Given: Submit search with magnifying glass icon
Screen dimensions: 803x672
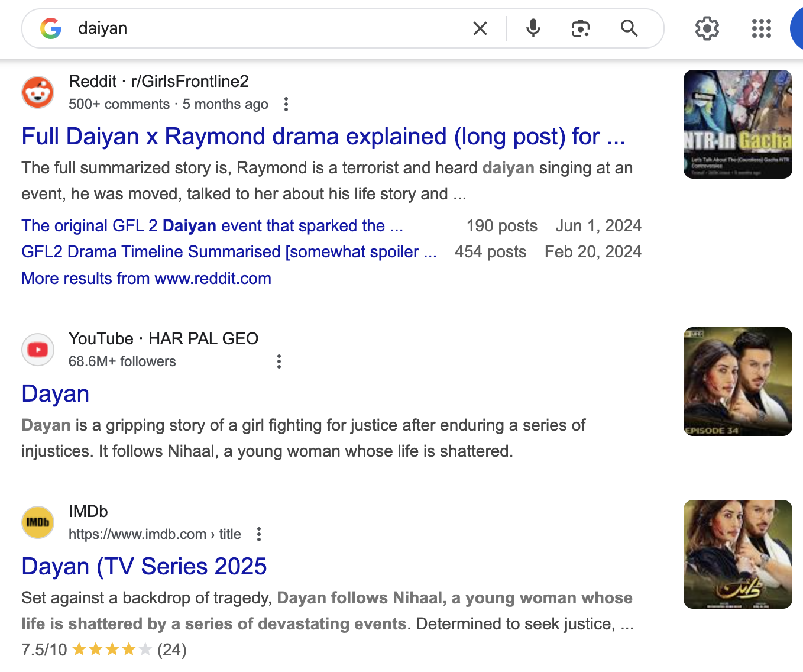Looking at the screenshot, I should click(629, 28).
